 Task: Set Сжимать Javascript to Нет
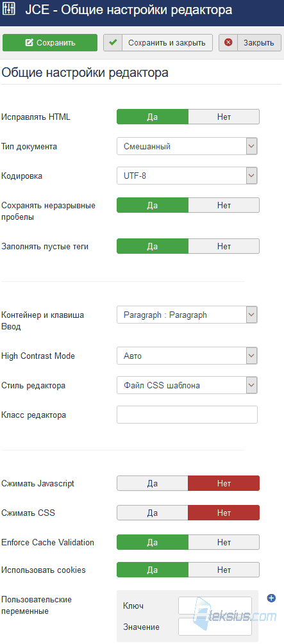(x=224, y=483)
